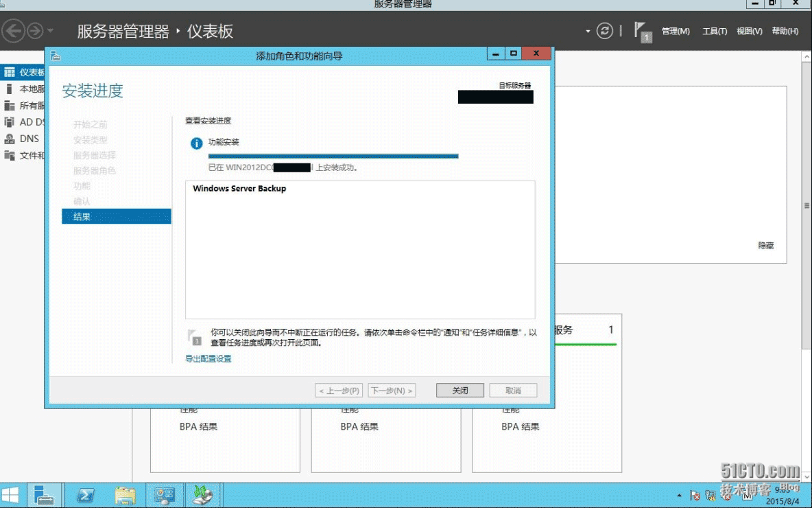The width and height of the screenshot is (812, 508).
Task: Minimize the 添加角色和功能向导 window
Action: [496, 54]
